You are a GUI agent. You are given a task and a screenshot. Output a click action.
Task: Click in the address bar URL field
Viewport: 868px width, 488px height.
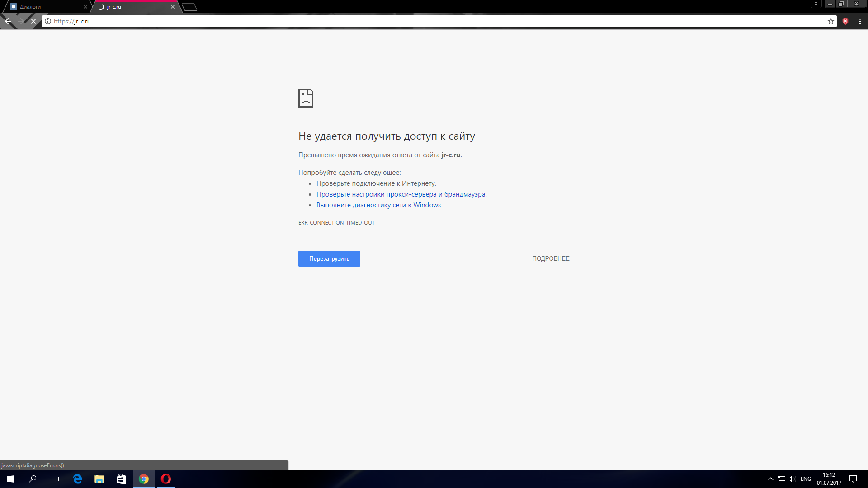pyautogui.click(x=407, y=21)
